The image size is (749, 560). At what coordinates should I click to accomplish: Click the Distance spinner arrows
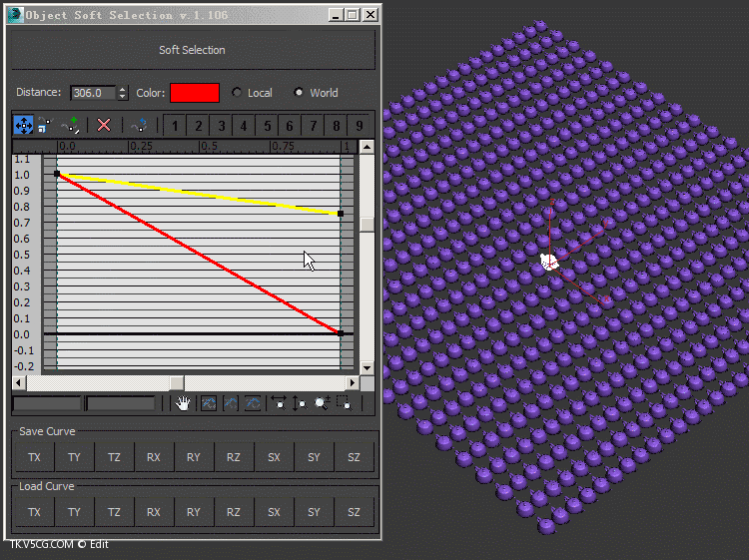coord(123,93)
